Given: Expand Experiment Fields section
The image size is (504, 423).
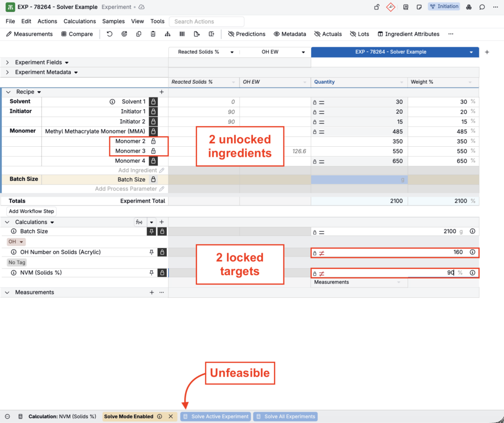Looking at the screenshot, I should (x=7, y=63).
